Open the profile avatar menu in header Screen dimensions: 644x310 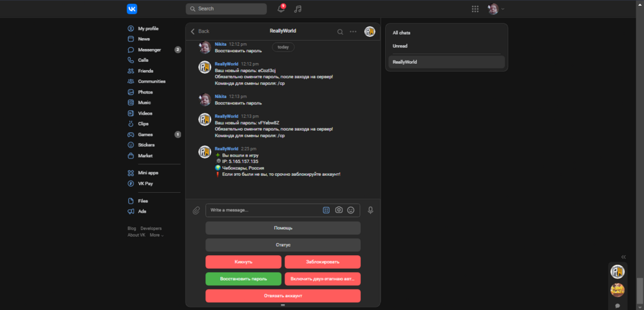(x=496, y=9)
